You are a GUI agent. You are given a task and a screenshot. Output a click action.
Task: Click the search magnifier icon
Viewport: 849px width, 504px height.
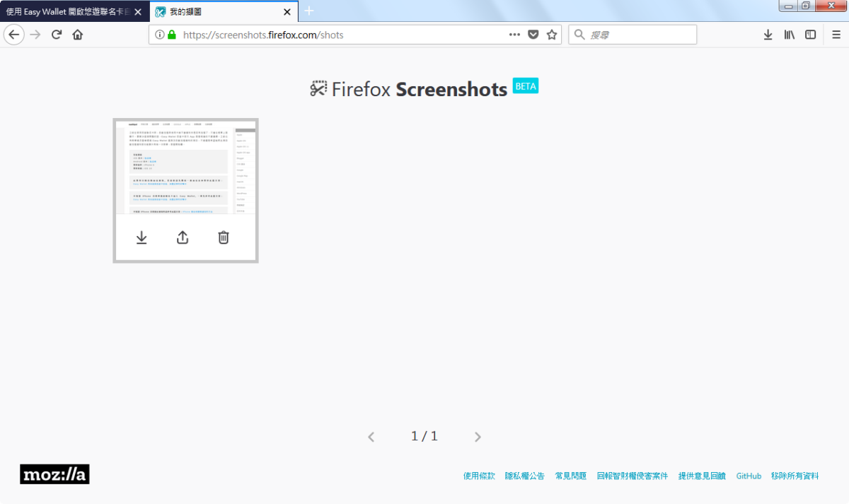[x=579, y=35]
